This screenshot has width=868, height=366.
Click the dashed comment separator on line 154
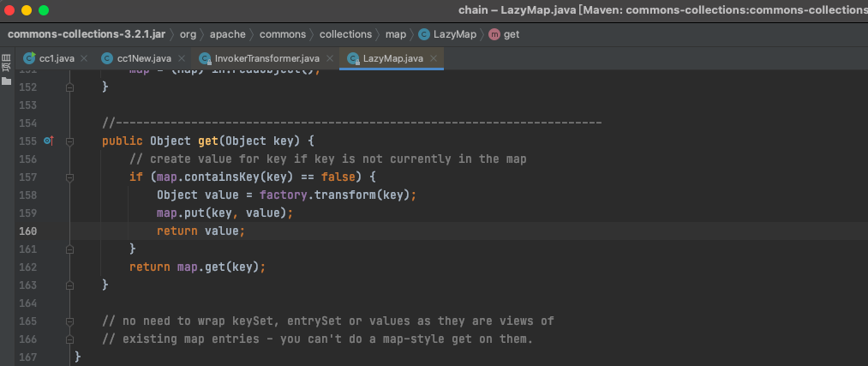(x=352, y=123)
